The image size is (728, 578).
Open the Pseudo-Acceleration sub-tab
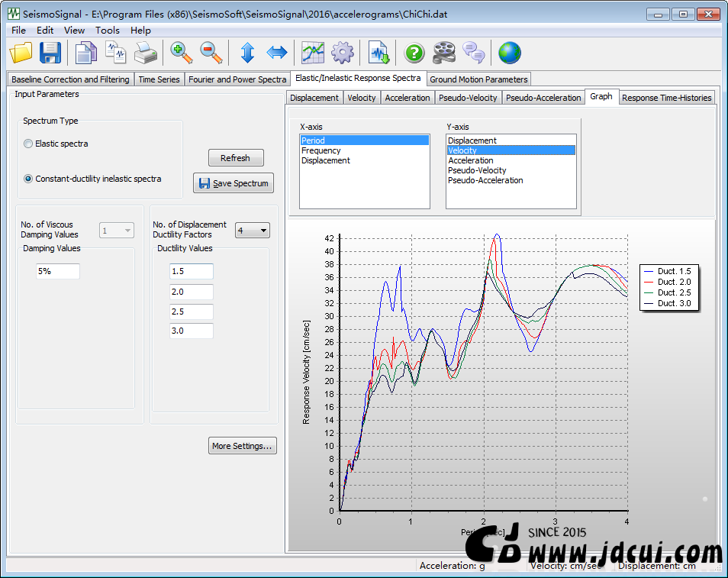pyautogui.click(x=543, y=98)
